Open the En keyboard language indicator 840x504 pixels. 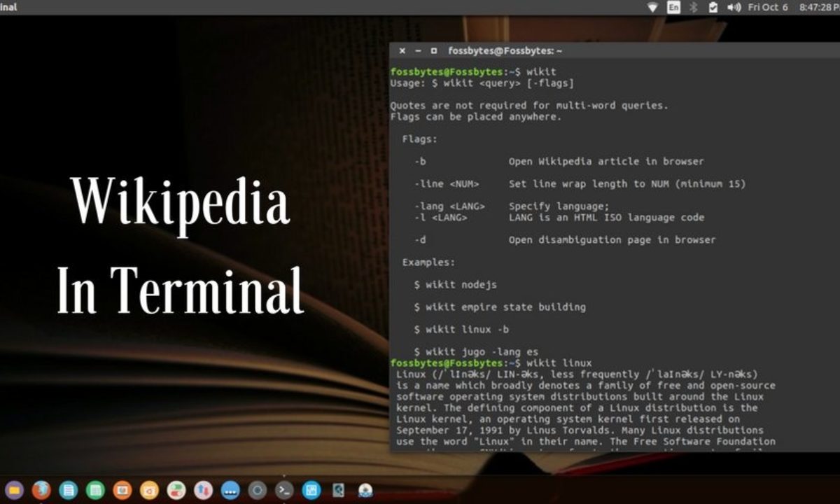[x=673, y=7]
